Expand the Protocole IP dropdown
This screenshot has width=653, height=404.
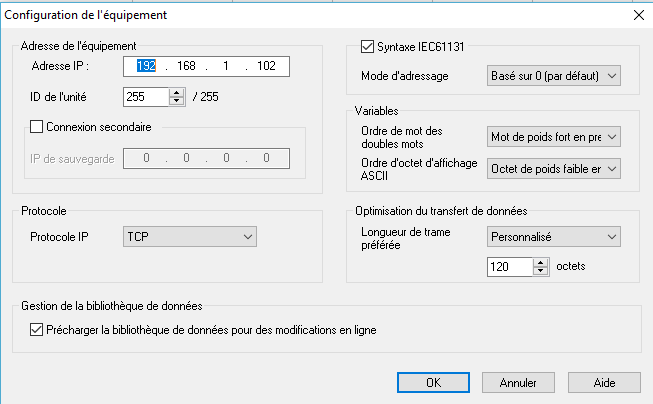coord(190,236)
